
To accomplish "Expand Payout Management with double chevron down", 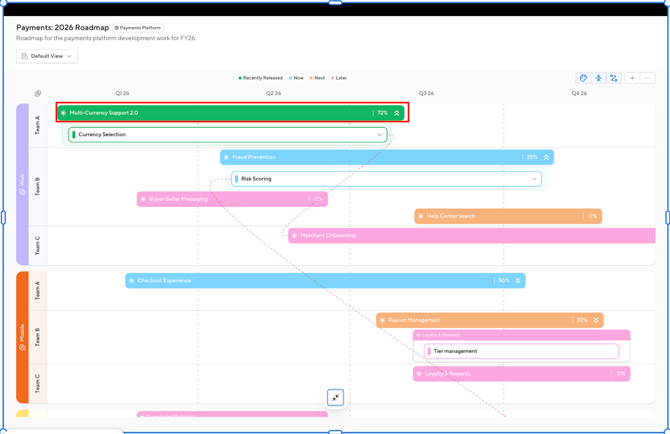I will click(596, 320).
